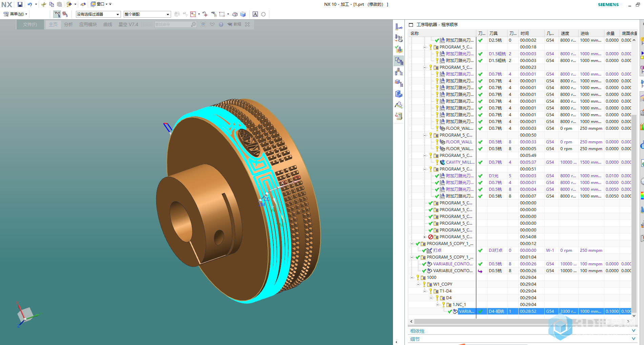
Task: Collapse the T1-D4 tree node
Action: point(424,291)
